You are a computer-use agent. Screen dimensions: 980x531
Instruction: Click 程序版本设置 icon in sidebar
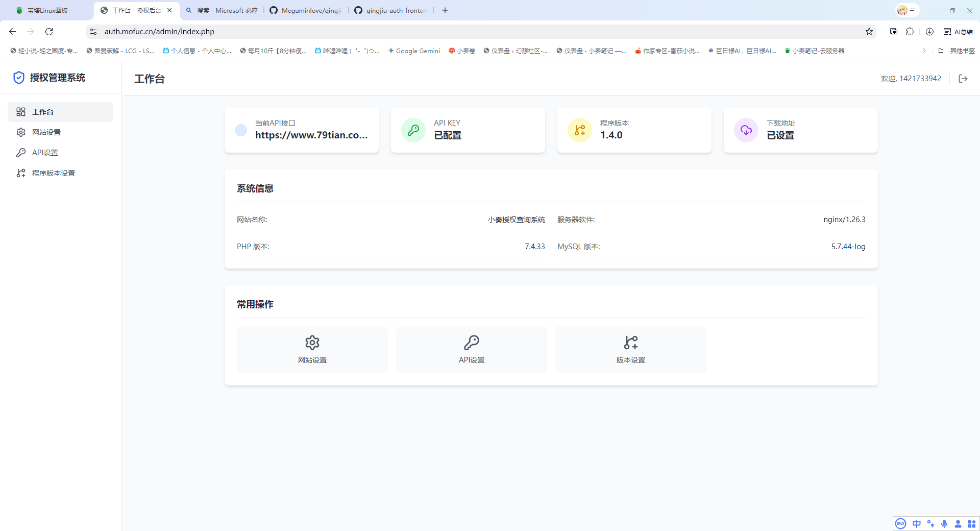pos(21,173)
